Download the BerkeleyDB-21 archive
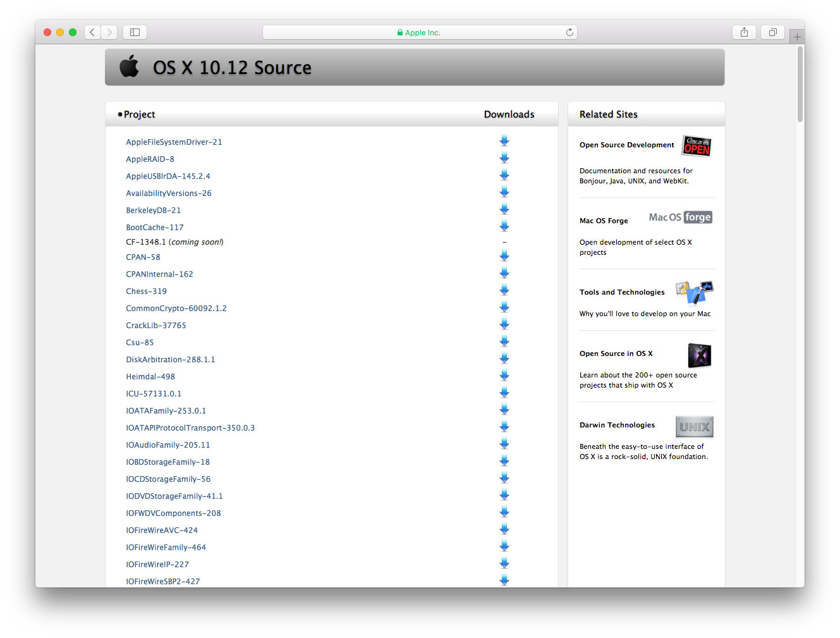This screenshot has width=840, height=638. 504,208
